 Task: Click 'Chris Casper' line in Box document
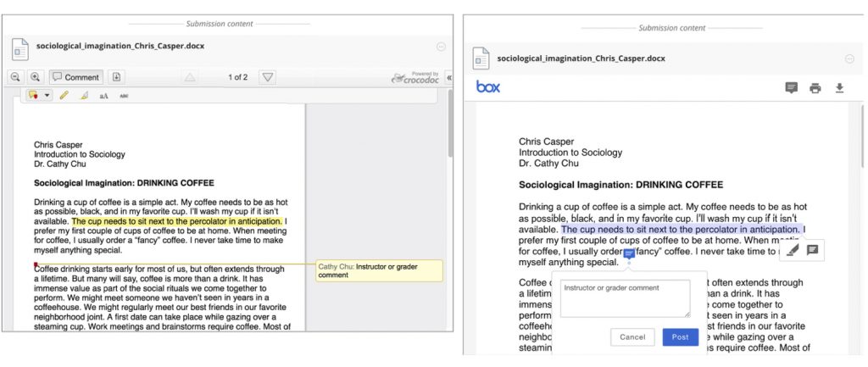click(x=547, y=142)
